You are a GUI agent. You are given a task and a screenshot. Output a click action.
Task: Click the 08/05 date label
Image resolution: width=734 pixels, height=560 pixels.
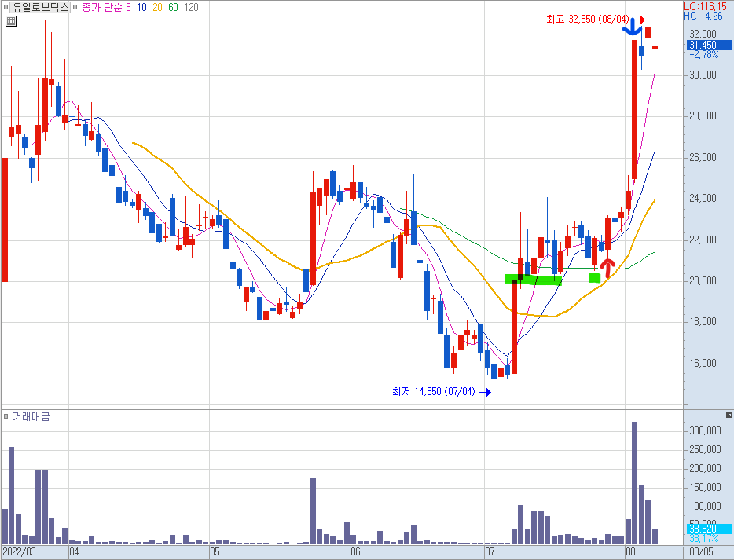tap(701, 551)
